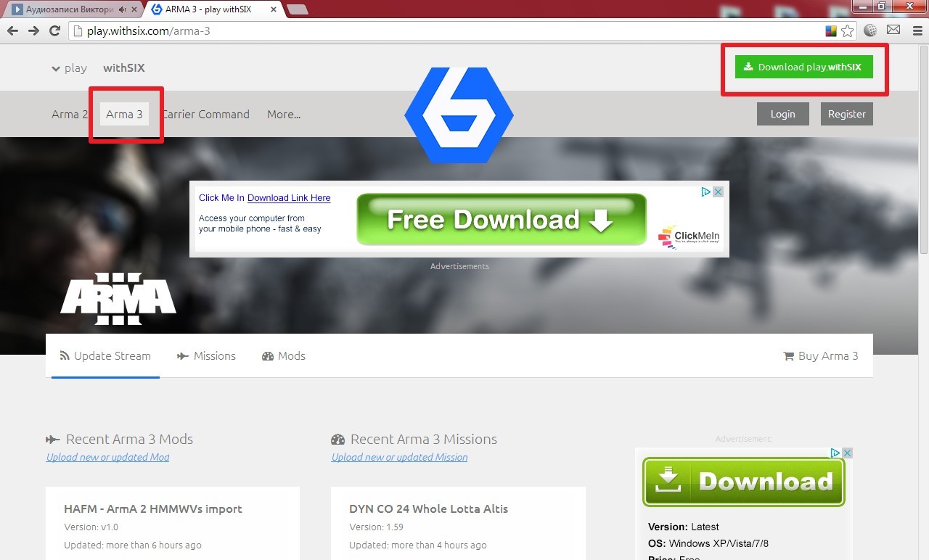929x560 pixels.
Task: Click the Register button
Action: point(847,114)
